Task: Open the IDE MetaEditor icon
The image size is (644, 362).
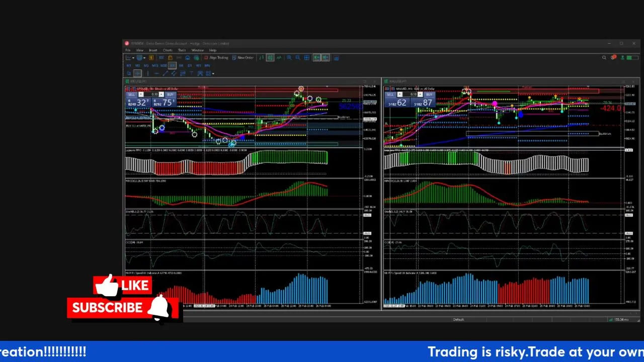Action: click(162, 58)
